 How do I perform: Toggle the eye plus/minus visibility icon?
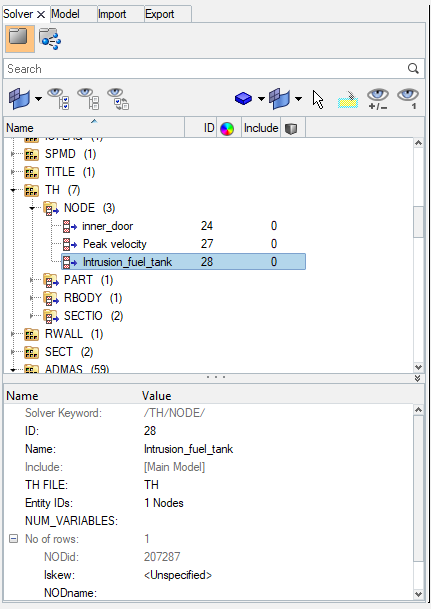[x=378, y=99]
